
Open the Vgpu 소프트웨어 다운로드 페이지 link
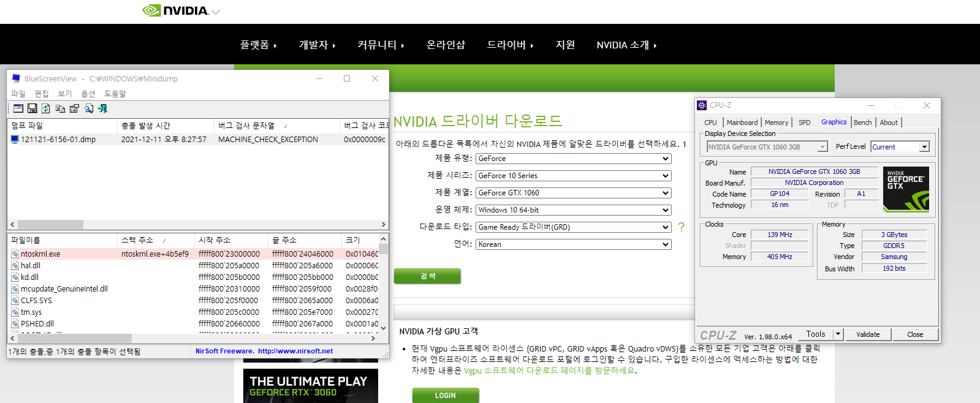click(x=549, y=371)
